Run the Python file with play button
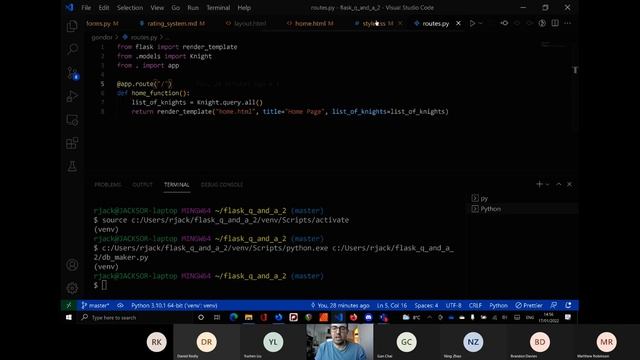 472,23
